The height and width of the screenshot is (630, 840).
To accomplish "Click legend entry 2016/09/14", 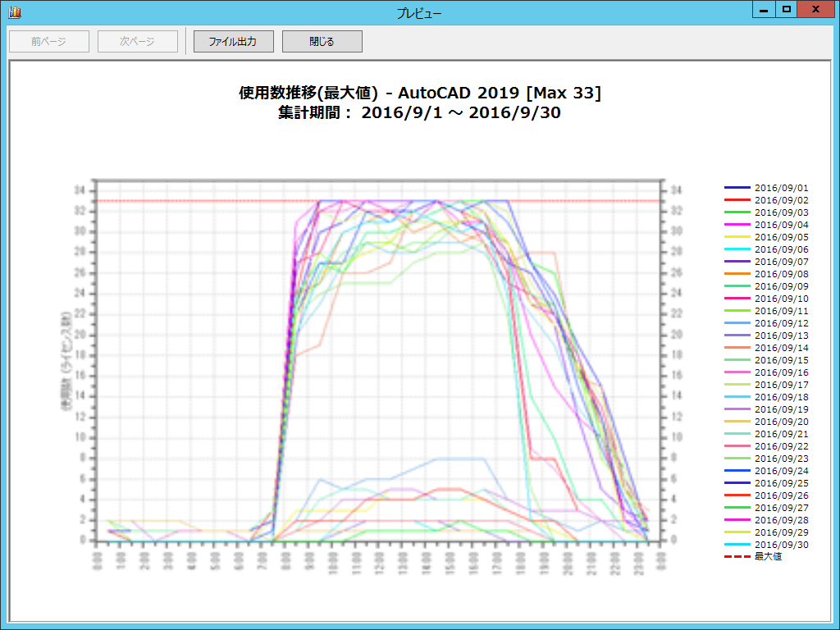I will [767, 348].
